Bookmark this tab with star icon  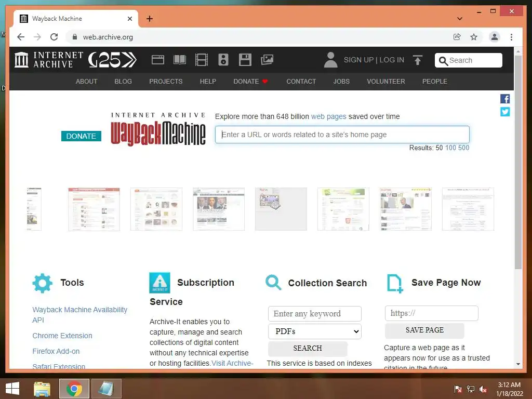(474, 37)
